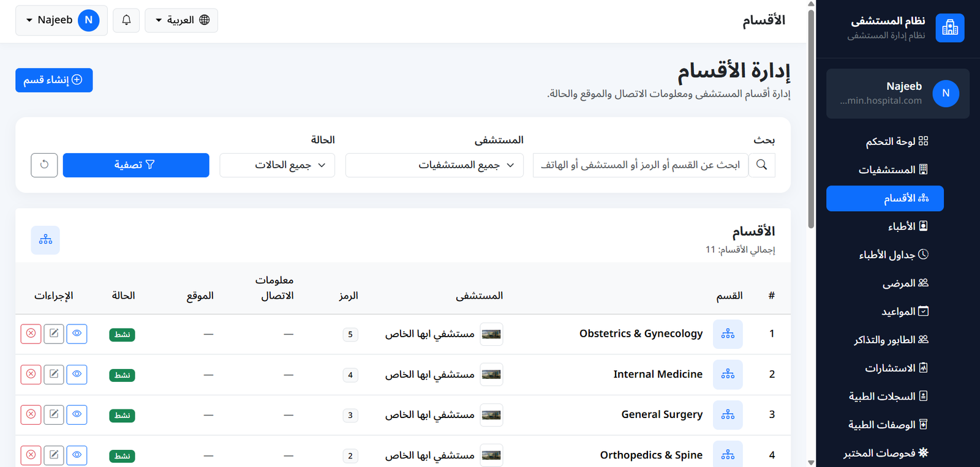Screen dimensions: 980x467
Task: Click the departments org-chart icon in table header card
Action: (x=45, y=240)
